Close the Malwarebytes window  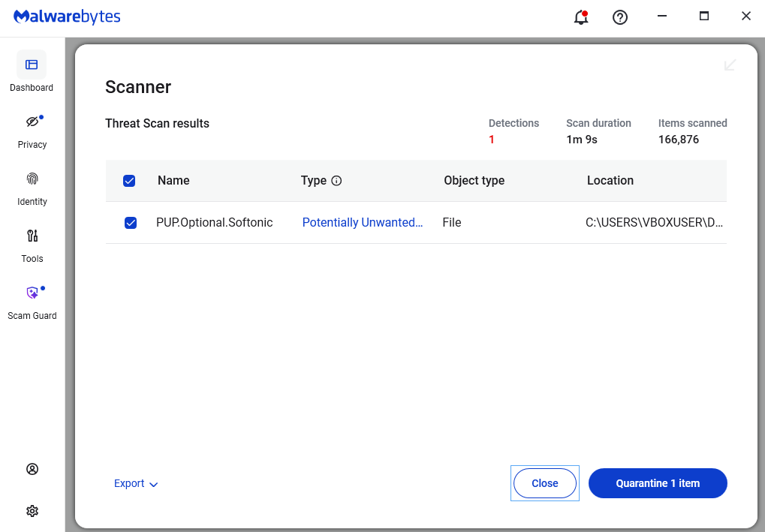745,16
